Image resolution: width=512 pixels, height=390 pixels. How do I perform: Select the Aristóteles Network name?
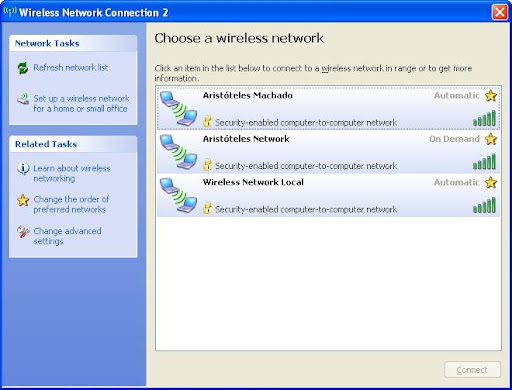tap(246, 139)
